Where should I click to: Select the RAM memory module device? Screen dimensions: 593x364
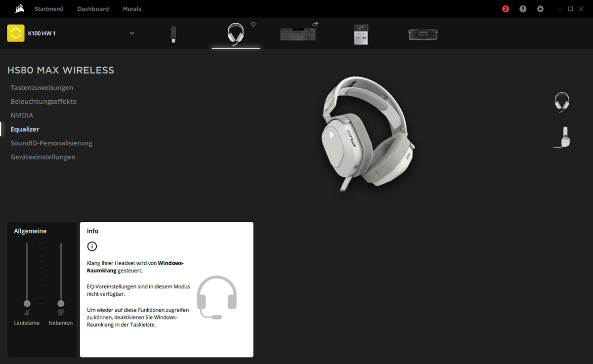pyautogui.click(x=423, y=34)
